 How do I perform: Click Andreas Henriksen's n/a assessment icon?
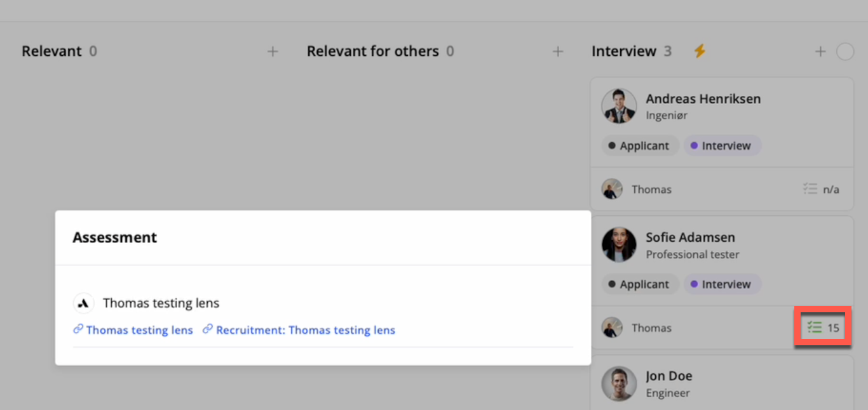[x=821, y=189]
